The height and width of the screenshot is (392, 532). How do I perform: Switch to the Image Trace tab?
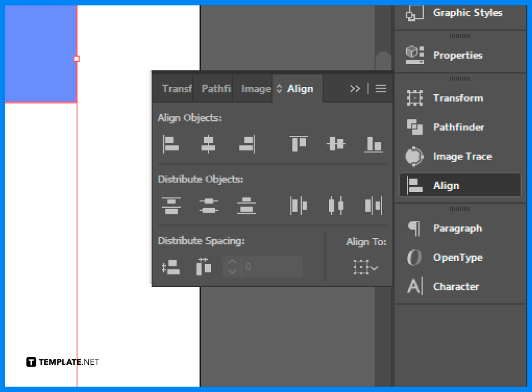coord(255,88)
